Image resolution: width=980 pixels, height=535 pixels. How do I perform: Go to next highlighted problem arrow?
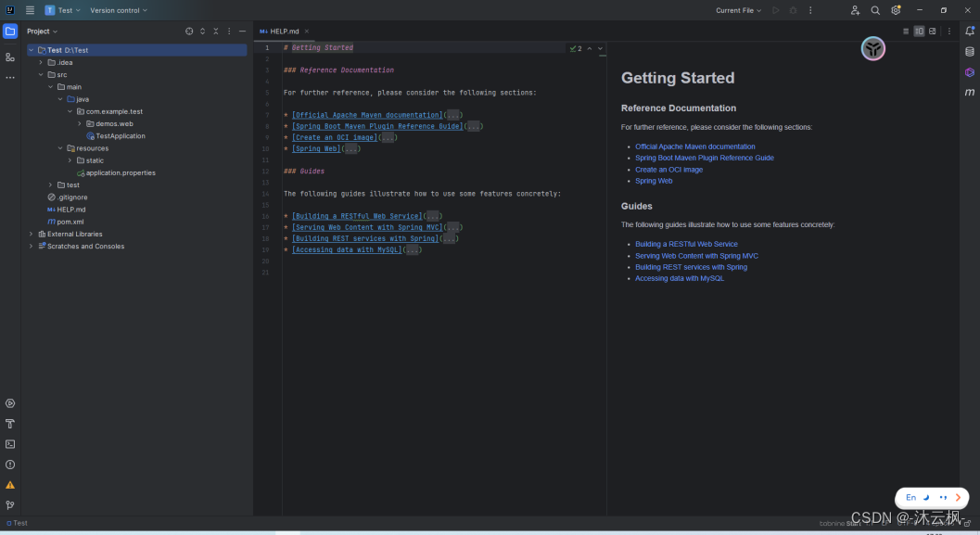(x=600, y=48)
